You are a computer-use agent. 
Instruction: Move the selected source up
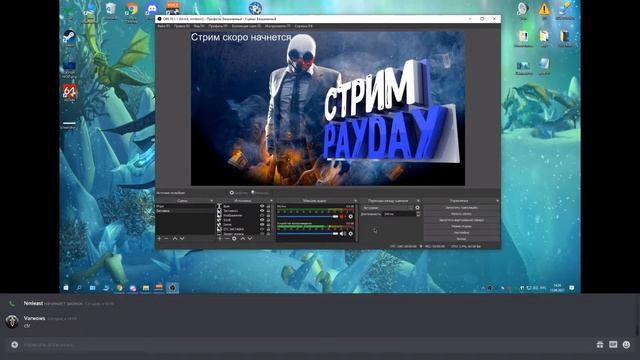point(242,238)
